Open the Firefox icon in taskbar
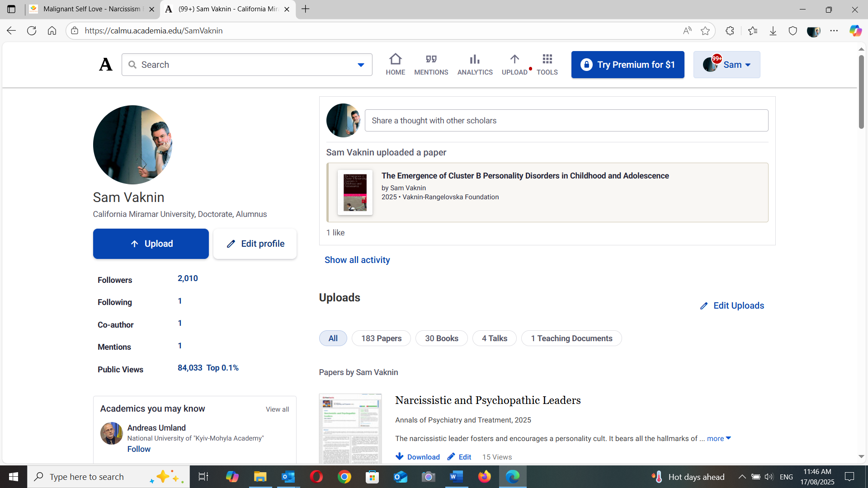The height and width of the screenshot is (488, 868). [485, 477]
